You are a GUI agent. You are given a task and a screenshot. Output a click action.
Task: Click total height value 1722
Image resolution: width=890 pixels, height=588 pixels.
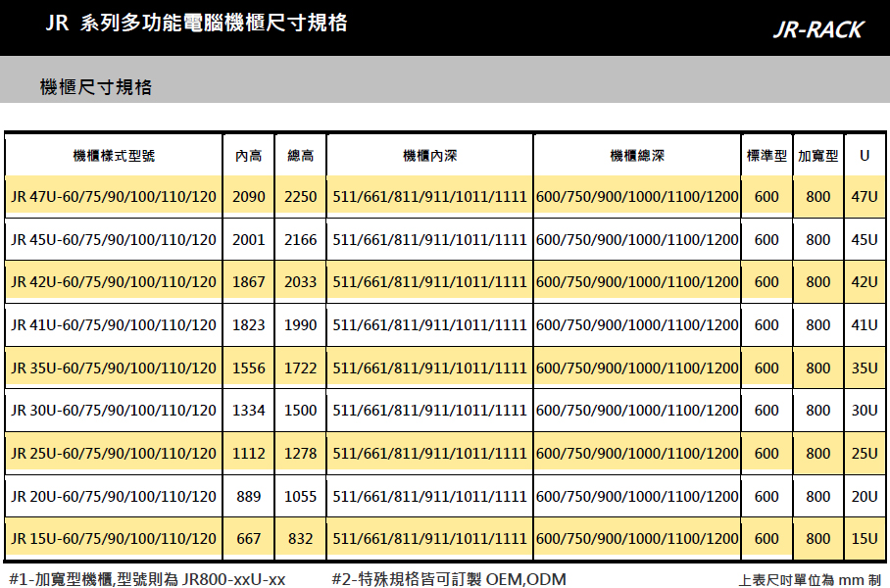[300, 367]
